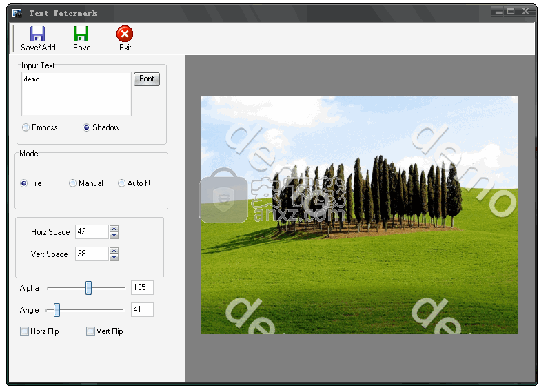548x392 pixels.
Task: Enable the Horz Flip checkbox
Action: click(24, 331)
